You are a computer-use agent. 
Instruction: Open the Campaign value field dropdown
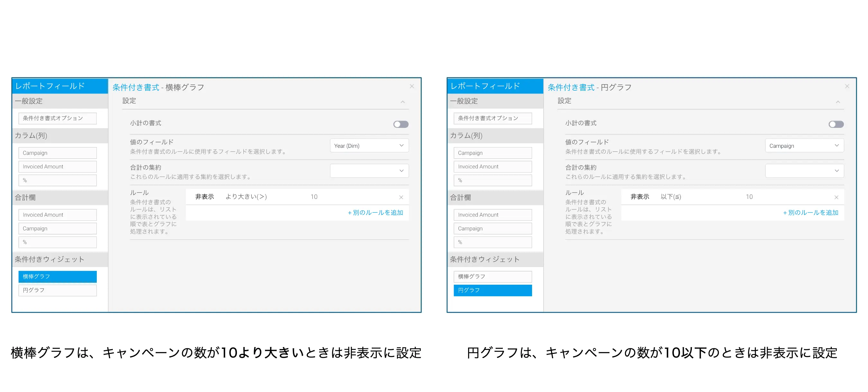804,146
